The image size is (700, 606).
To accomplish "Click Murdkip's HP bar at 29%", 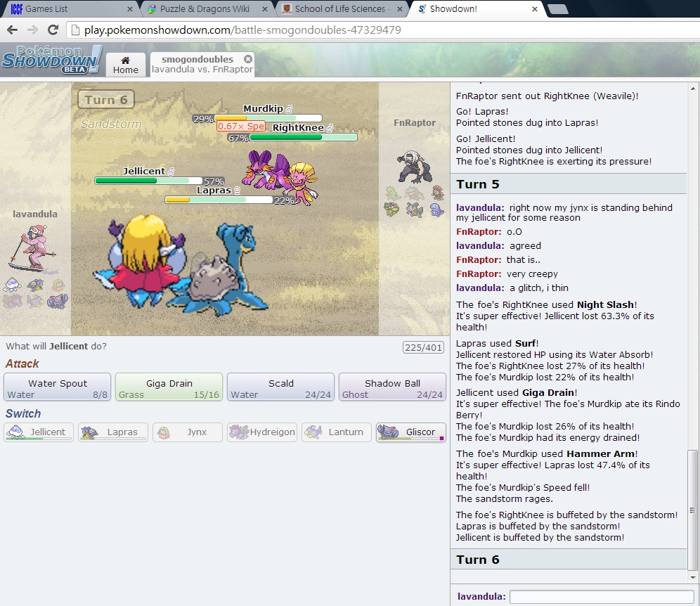I will pyautogui.click(x=268, y=118).
